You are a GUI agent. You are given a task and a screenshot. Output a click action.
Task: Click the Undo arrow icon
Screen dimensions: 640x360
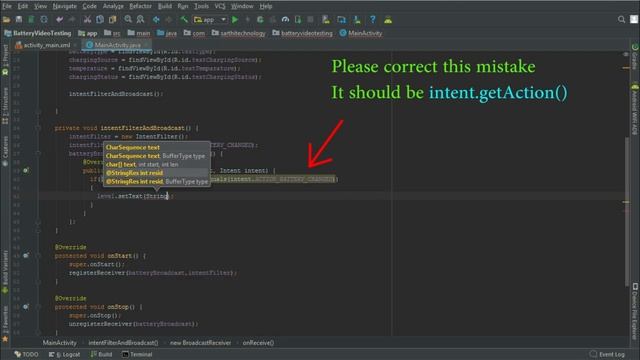[x=60, y=20]
